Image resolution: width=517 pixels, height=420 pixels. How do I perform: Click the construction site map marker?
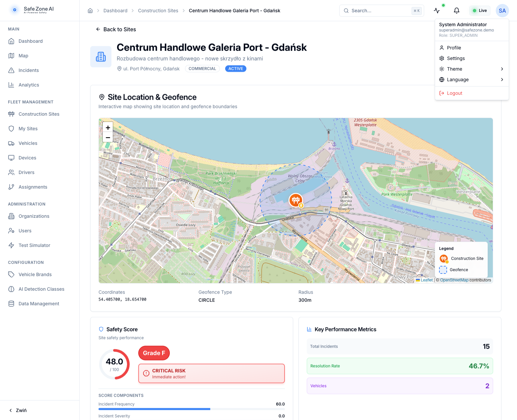(295, 200)
